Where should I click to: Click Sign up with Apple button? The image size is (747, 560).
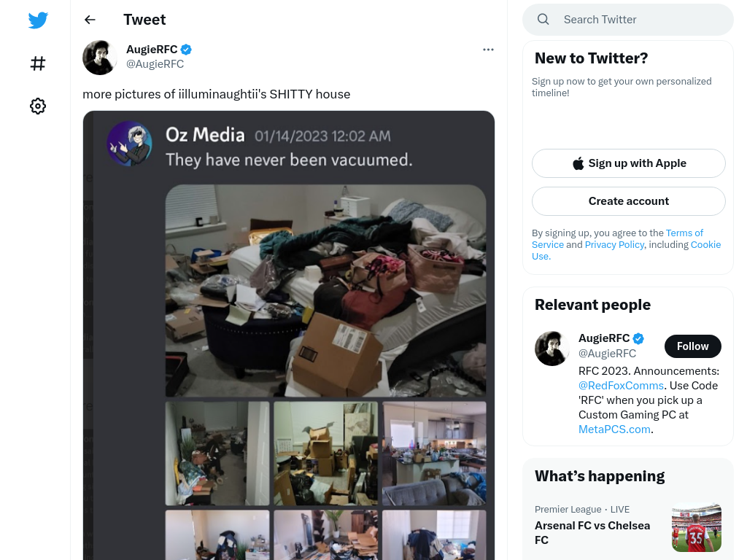tap(628, 163)
